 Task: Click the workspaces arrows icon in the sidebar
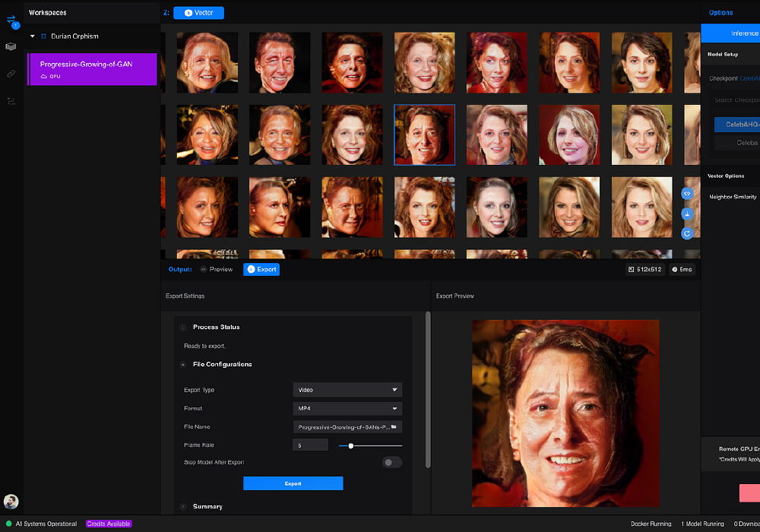coord(11,20)
